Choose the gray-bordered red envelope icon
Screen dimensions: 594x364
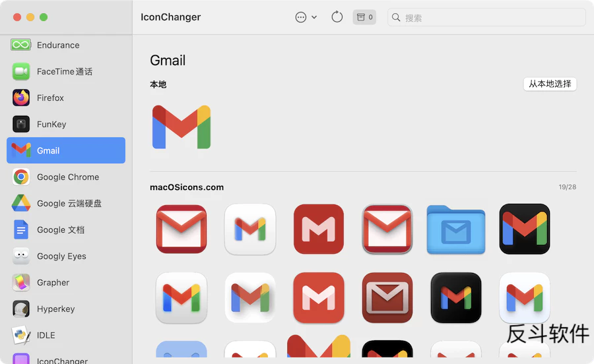(387, 229)
